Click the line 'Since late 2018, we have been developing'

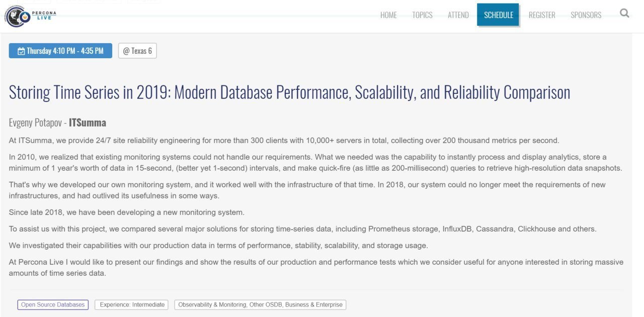[127, 212]
